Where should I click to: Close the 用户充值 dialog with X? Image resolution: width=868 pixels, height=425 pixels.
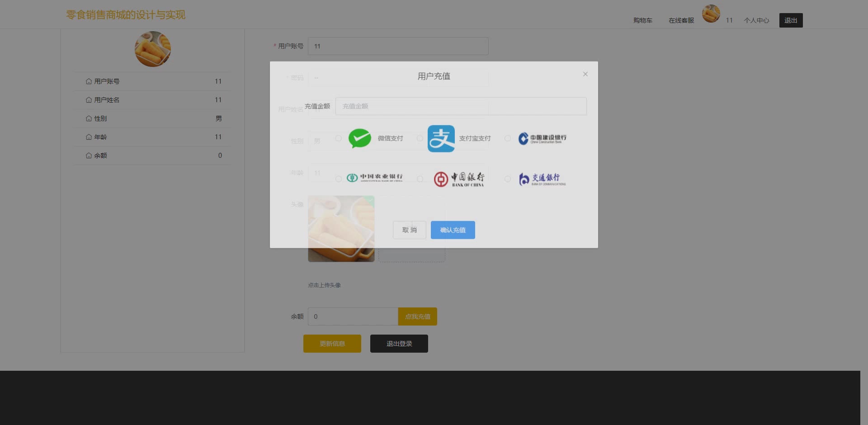585,74
